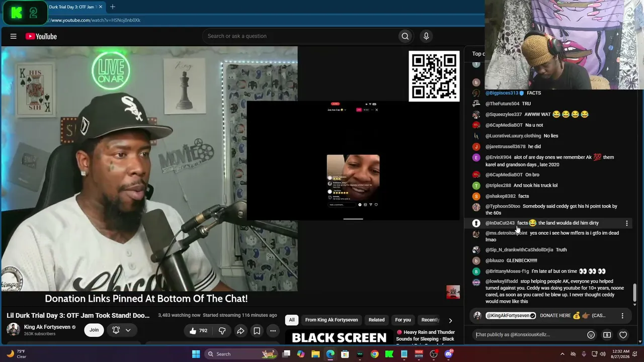Viewport: 644px width, 362px height.
Task: Click the YouTube search magnifier button
Action: coord(405,36)
